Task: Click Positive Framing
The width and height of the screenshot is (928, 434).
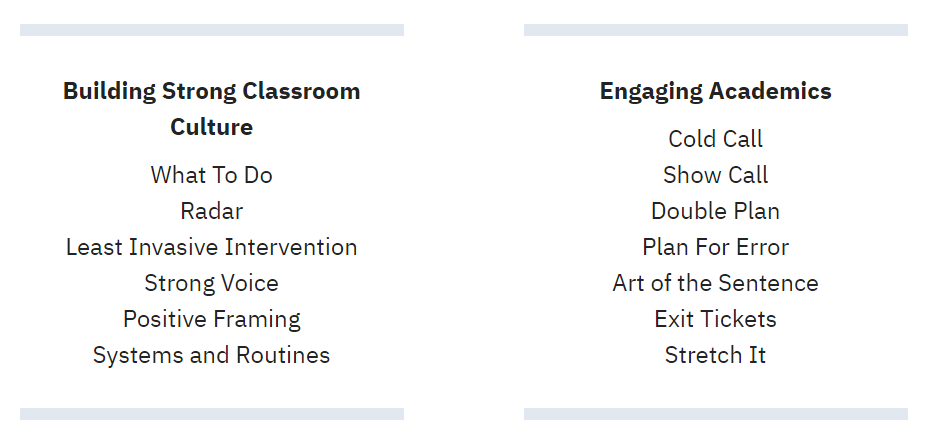Action: click(x=211, y=320)
